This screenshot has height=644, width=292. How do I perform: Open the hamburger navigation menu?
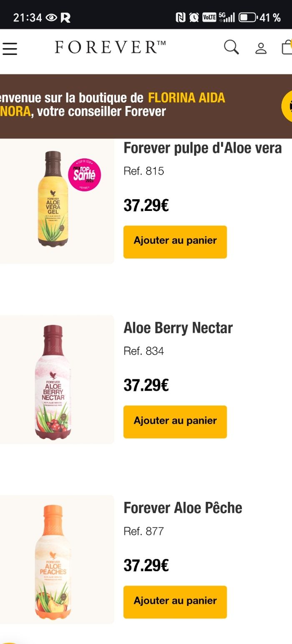tap(9, 48)
